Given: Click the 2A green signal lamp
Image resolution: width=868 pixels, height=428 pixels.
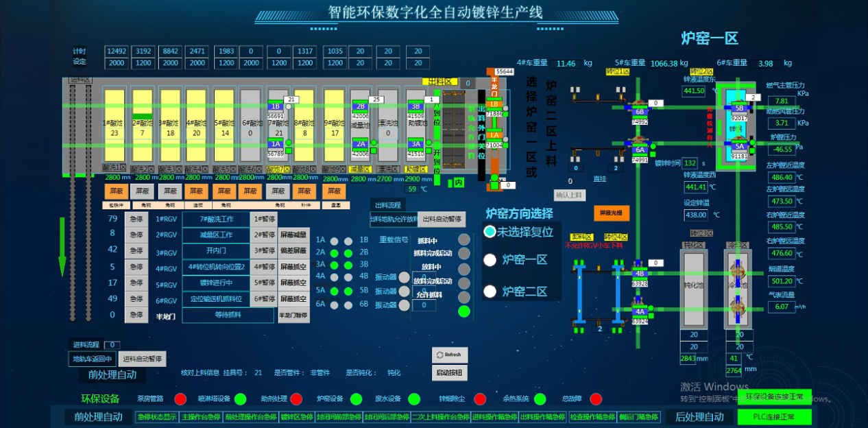Looking at the screenshot, I should click(334, 252).
